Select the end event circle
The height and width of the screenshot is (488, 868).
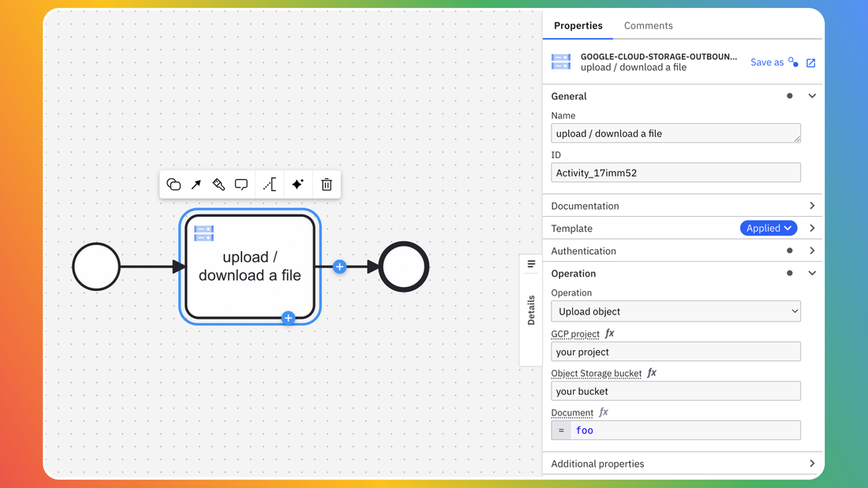pos(404,266)
